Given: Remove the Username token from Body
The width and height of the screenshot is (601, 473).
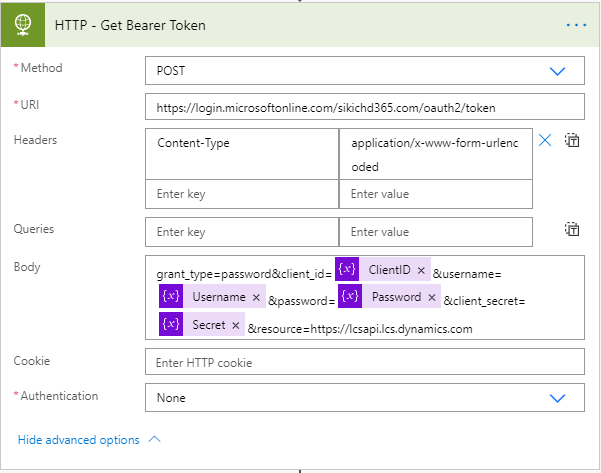Looking at the screenshot, I should (256, 297).
